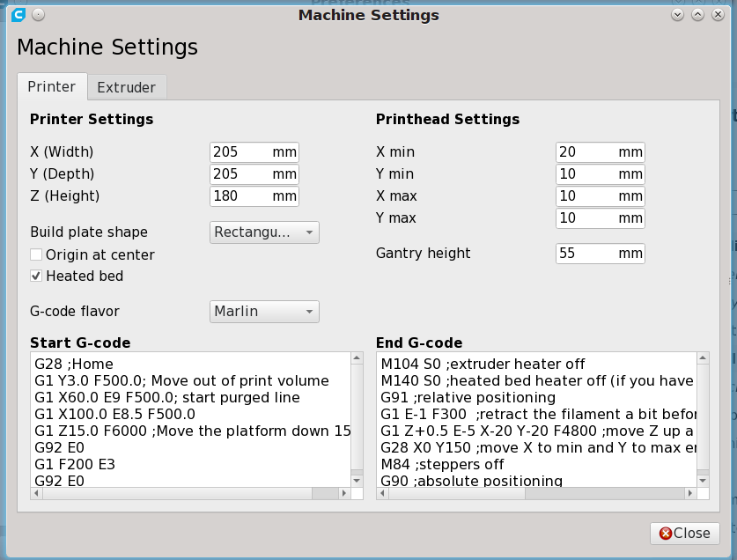Click the 'G1 E-1 F300 ;retract' line
The width and height of the screenshot is (737, 560).
click(539, 414)
